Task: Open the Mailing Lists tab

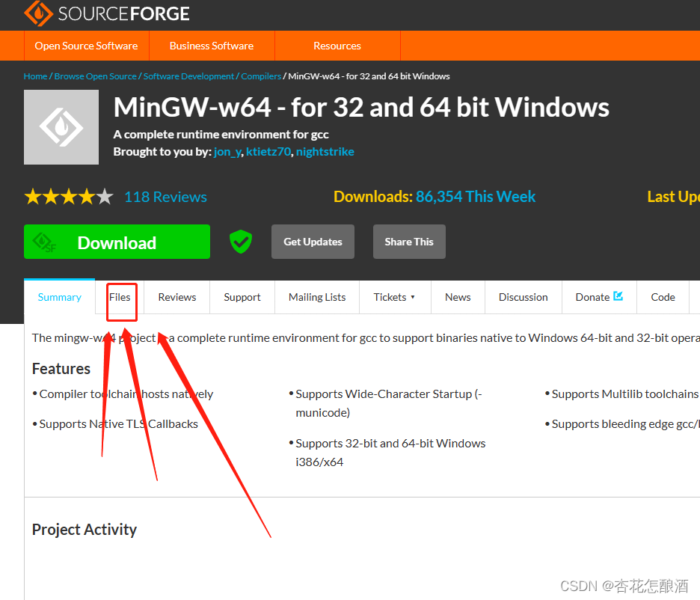Action: point(317,297)
